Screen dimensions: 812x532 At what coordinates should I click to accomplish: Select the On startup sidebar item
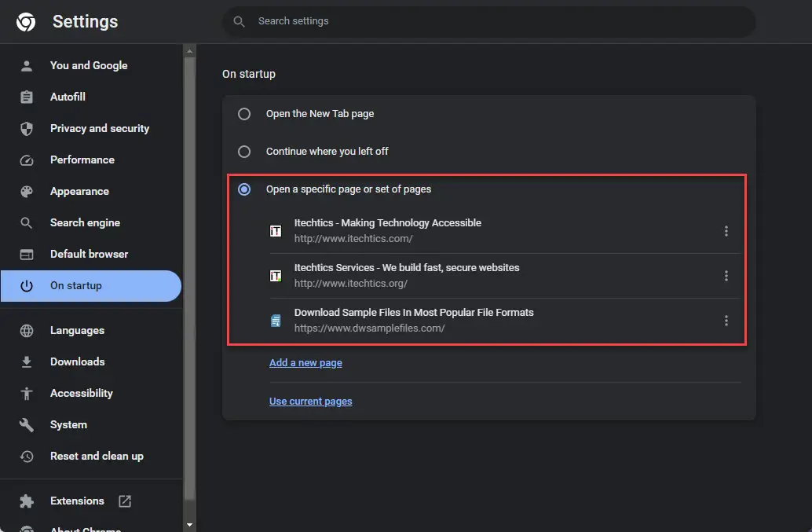pyautogui.click(x=90, y=286)
